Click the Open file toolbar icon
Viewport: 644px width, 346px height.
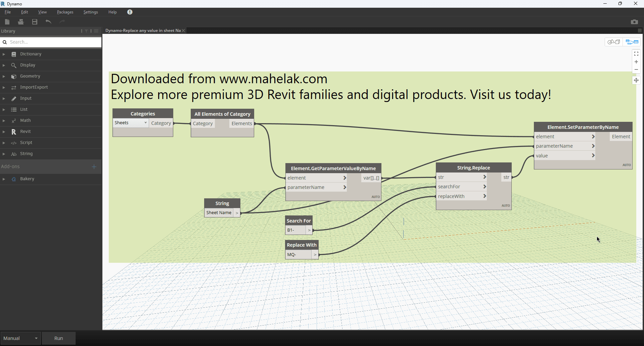point(21,22)
